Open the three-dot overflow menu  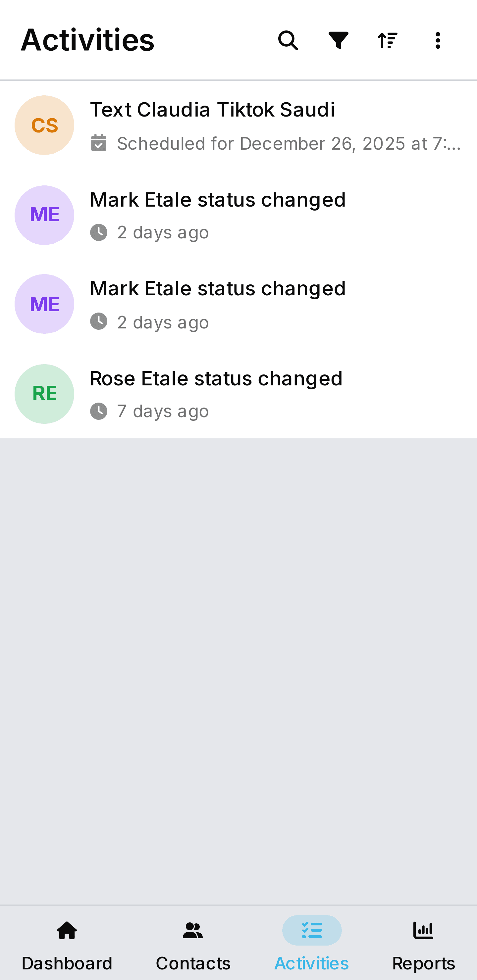438,40
